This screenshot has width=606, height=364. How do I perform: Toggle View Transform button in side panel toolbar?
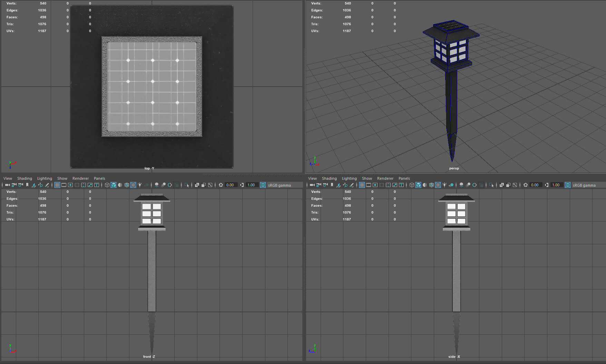click(x=567, y=185)
